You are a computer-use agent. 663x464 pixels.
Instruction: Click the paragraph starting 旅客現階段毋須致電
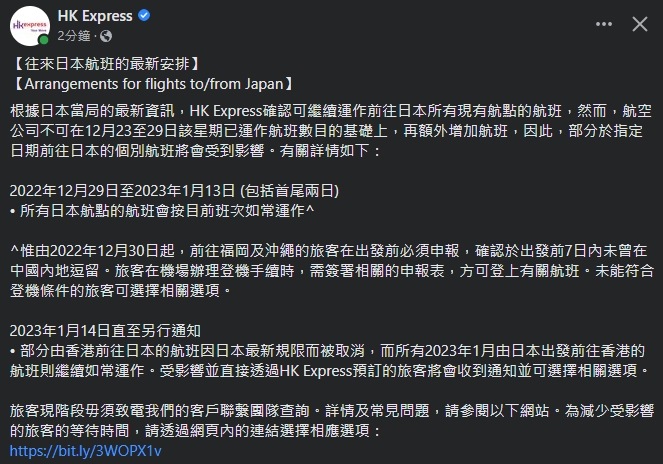click(332, 421)
